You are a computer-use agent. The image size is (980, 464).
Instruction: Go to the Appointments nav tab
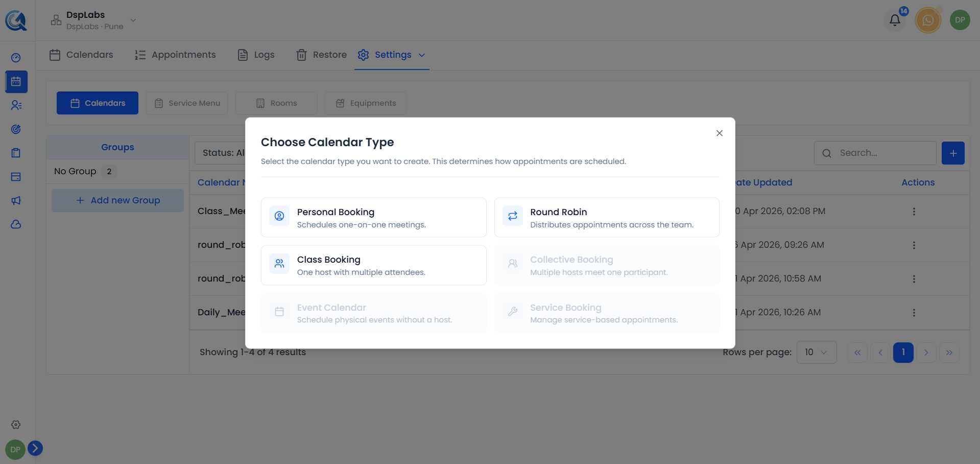(175, 55)
